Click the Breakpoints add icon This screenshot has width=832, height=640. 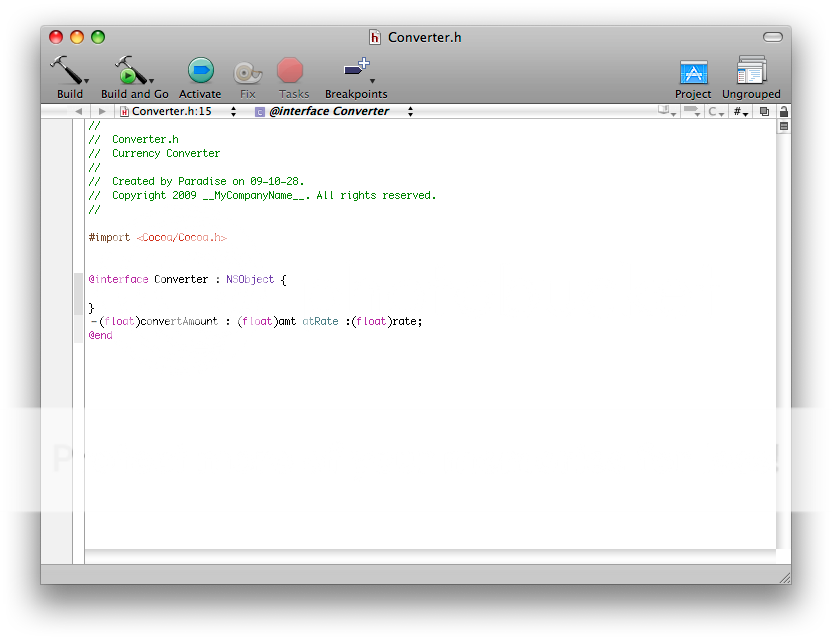[x=356, y=66]
